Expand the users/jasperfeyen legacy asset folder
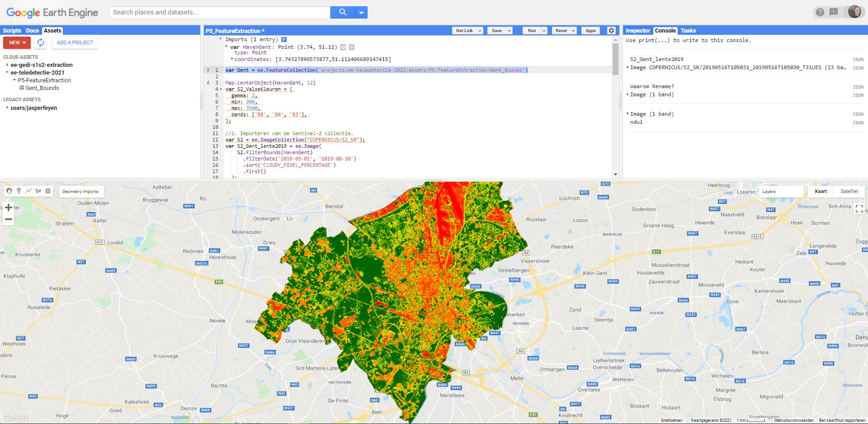Viewport: 868px width, 424px height. point(7,108)
